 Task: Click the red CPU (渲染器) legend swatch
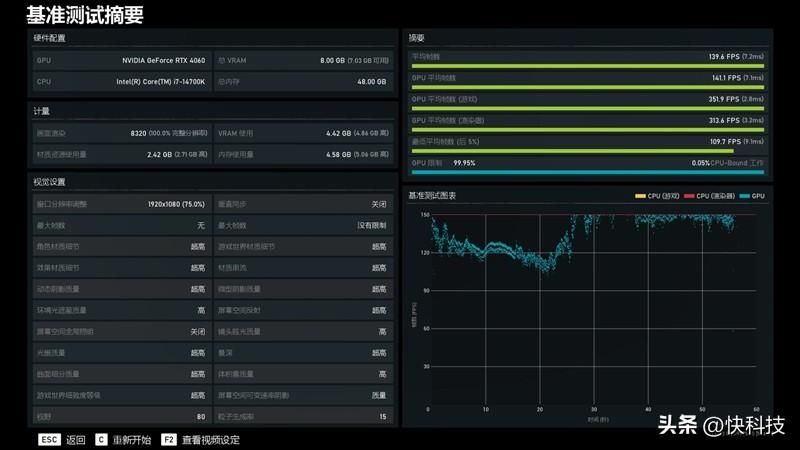click(x=689, y=196)
